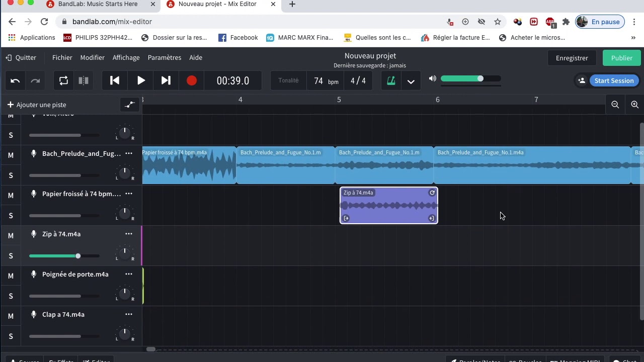The height and width of the screenshot is (362, 644).
Task: Bookmark this page with the star icon
Action: [498, 22]
